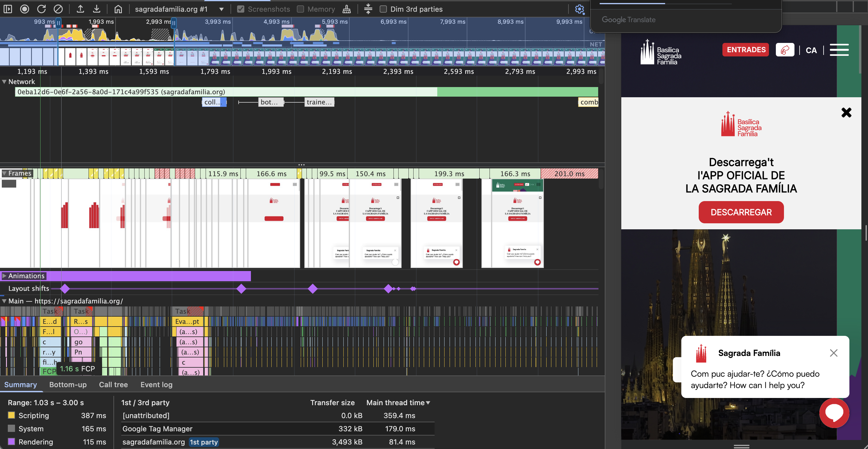Click the reload and record icon

point(41,9)
